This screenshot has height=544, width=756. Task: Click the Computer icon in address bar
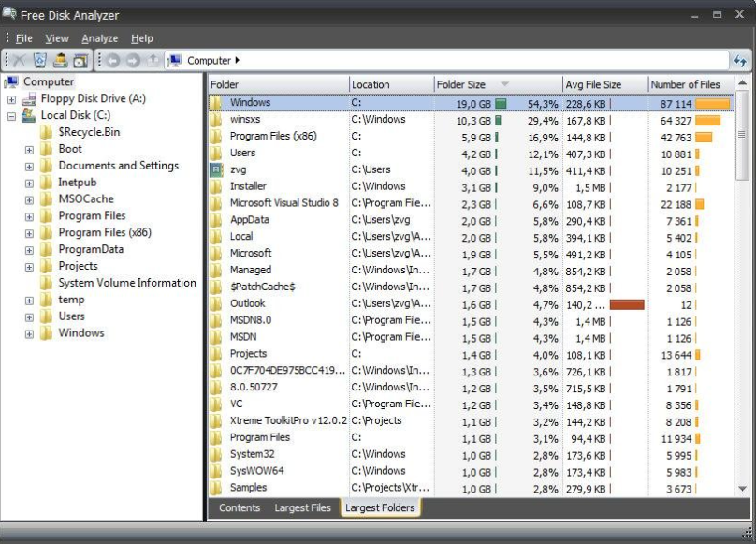point(174,61)
